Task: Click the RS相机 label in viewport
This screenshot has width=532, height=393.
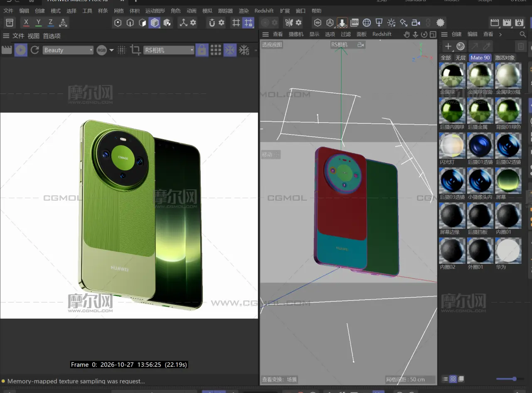Action: pyautogui.click(x=339, y=45)
